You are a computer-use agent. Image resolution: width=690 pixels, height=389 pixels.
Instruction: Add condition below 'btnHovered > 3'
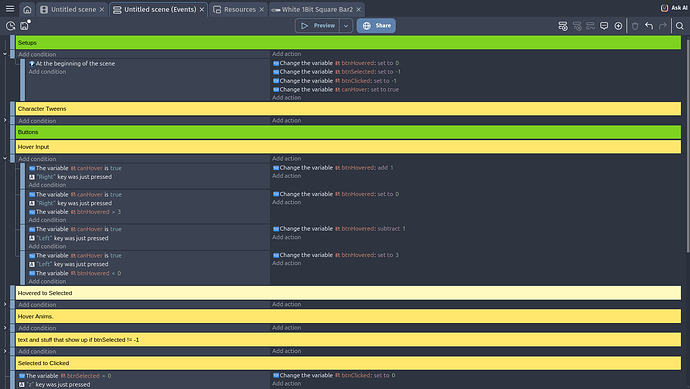point(47,220)
